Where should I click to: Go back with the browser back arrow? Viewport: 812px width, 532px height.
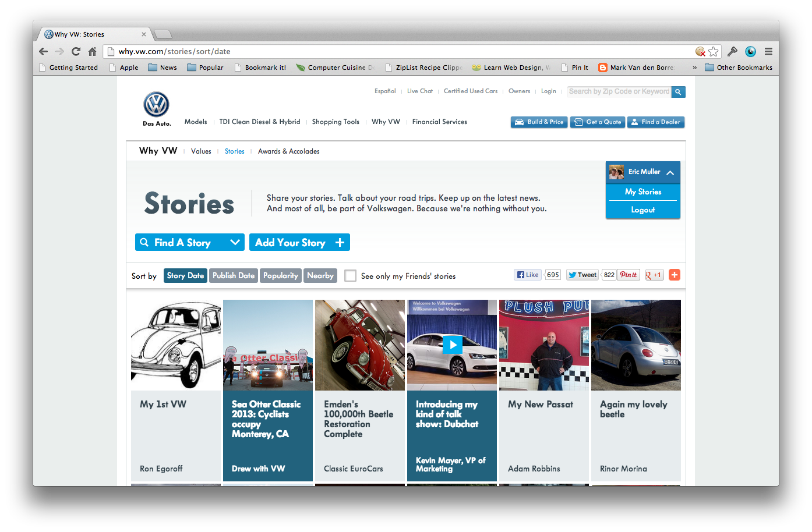[44, 51]
